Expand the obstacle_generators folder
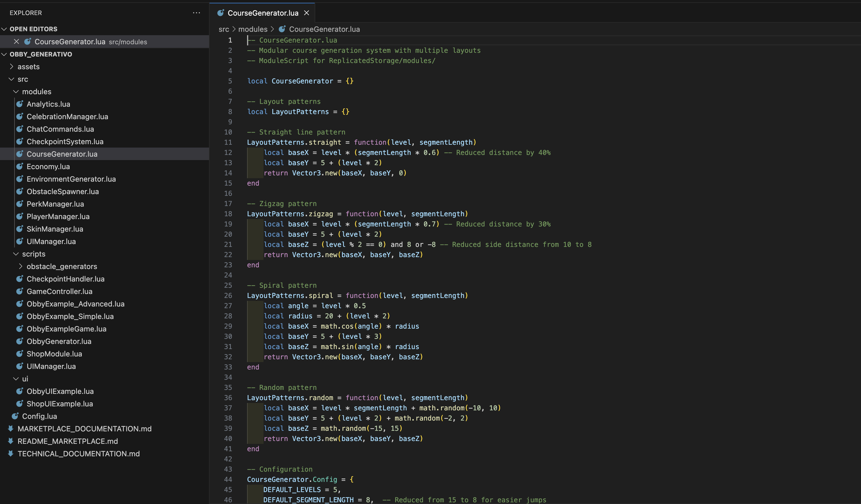Viewport: 861px width, 504px height. point(20,266)
